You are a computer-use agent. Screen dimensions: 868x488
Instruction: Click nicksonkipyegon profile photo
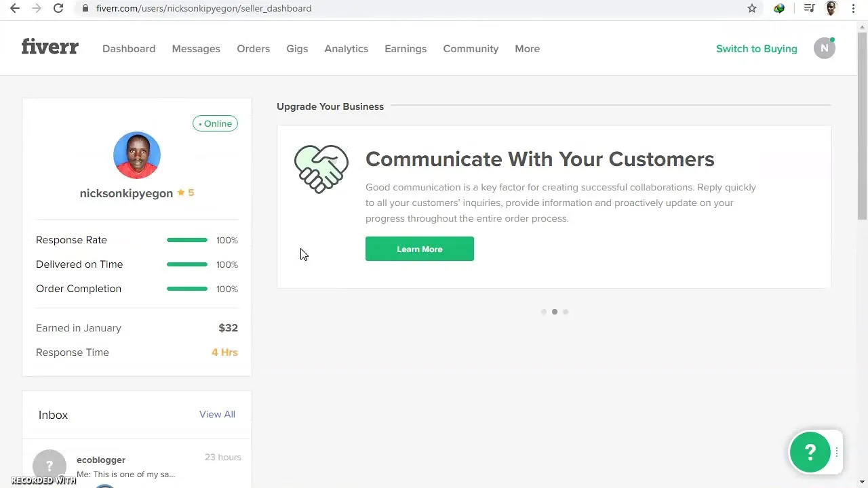(137, 155)
